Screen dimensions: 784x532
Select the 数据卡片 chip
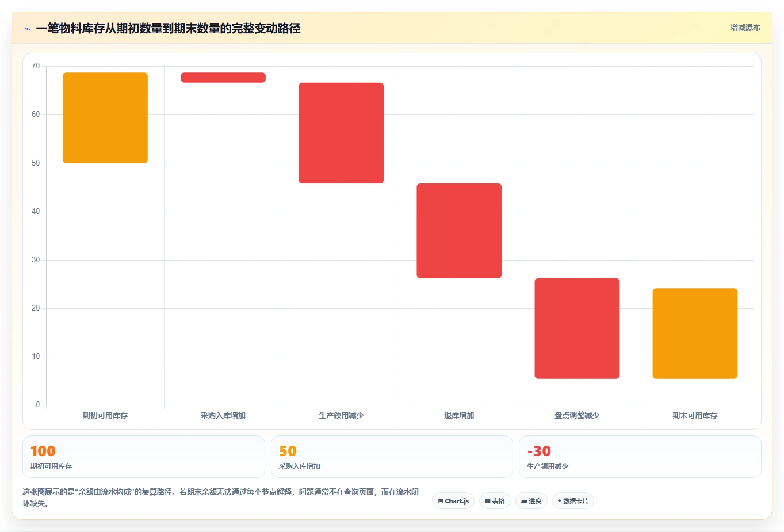coord(573,501)
